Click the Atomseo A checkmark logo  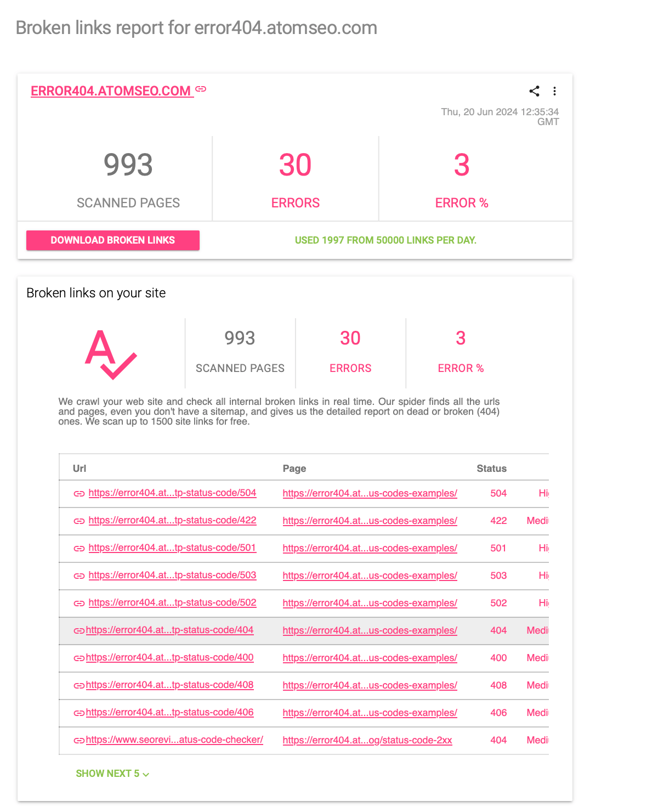coord(111,354)
